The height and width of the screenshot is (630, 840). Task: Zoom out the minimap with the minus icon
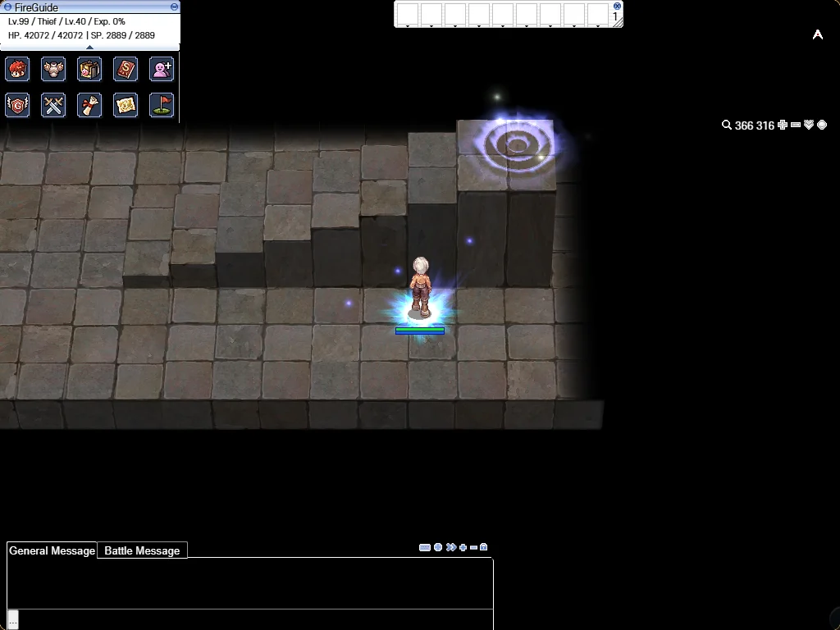tap(796, 125)
